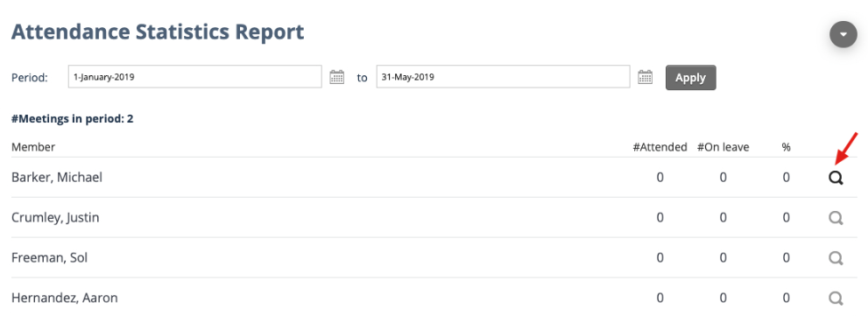Screen dimensions: 868x316
Task: Click the Attendance Statistics Report heading
Action: (x=158, y=32)
